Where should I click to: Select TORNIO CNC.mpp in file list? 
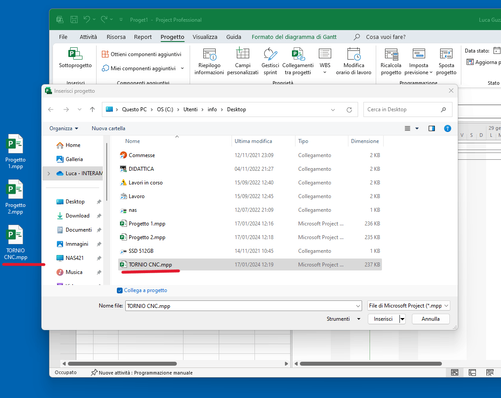tap(250, 265)
